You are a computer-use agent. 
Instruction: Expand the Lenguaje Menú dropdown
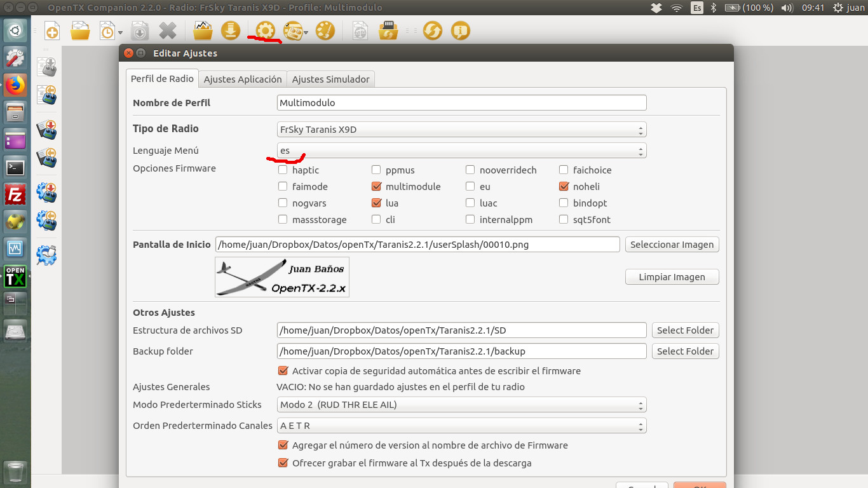(x=461, y=151)
